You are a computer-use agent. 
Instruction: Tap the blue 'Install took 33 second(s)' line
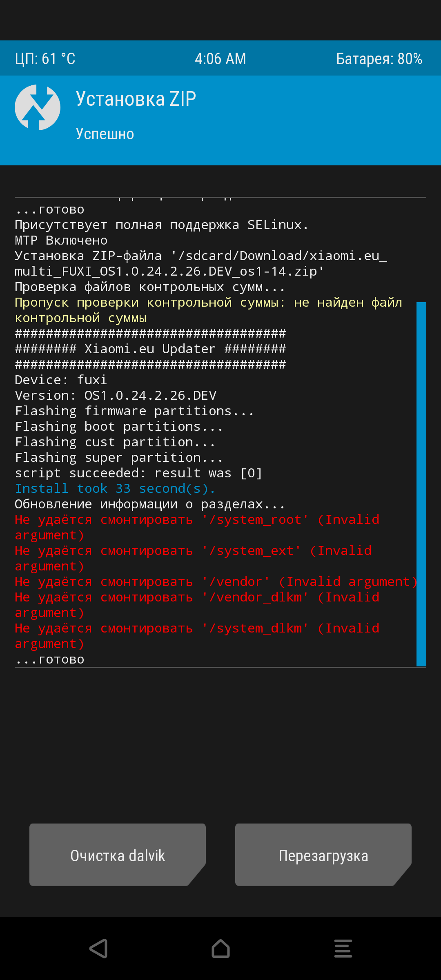pyautogui.click(x=115, y=488)
